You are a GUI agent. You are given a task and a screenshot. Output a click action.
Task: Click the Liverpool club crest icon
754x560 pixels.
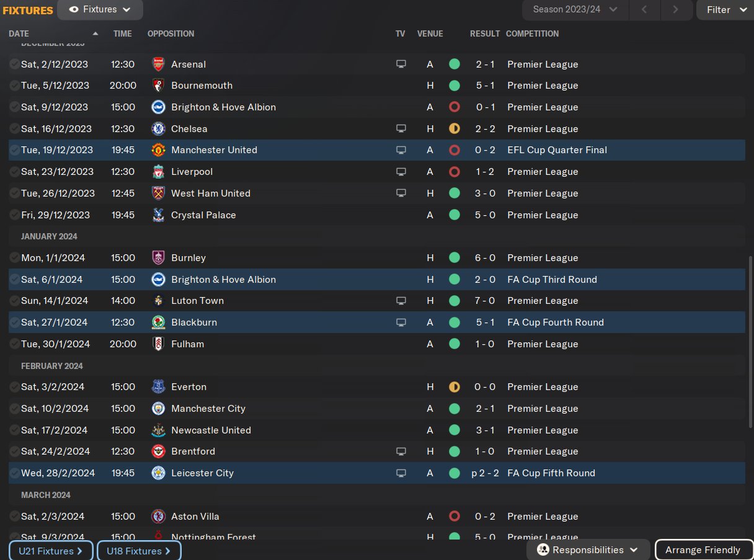(158, 172)
